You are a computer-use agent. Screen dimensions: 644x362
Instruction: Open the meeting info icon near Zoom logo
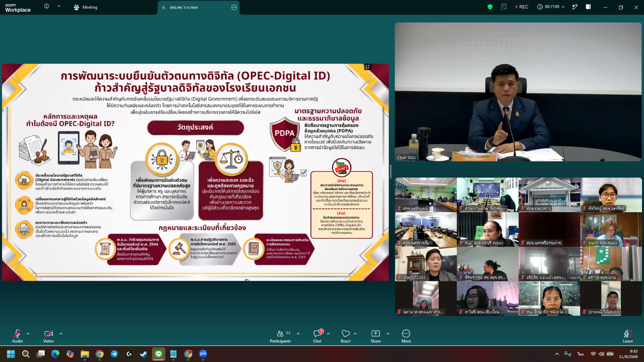click(47, 7)
